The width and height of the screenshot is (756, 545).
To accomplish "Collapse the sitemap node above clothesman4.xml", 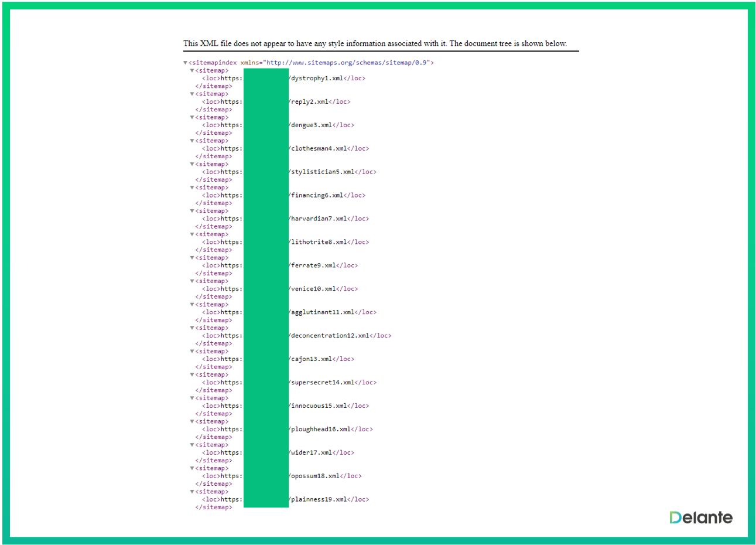I will (x=191, y=141).
